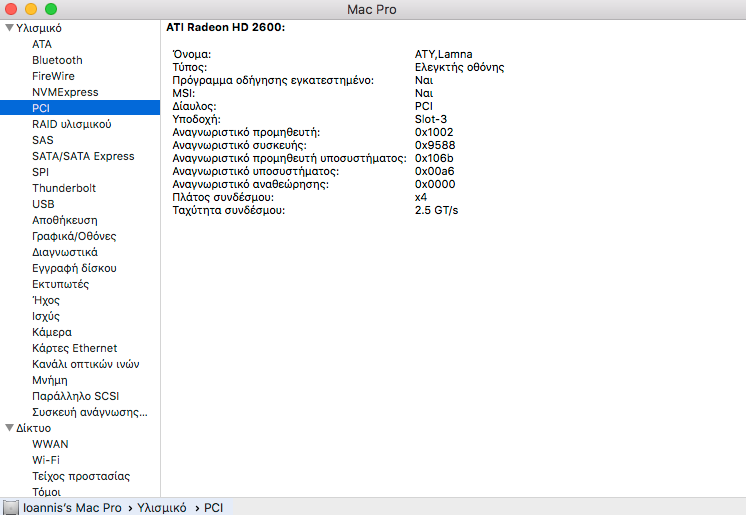Screen dimensions: 746x515
Task: Minimize window with yellow button
Action: 31,9
